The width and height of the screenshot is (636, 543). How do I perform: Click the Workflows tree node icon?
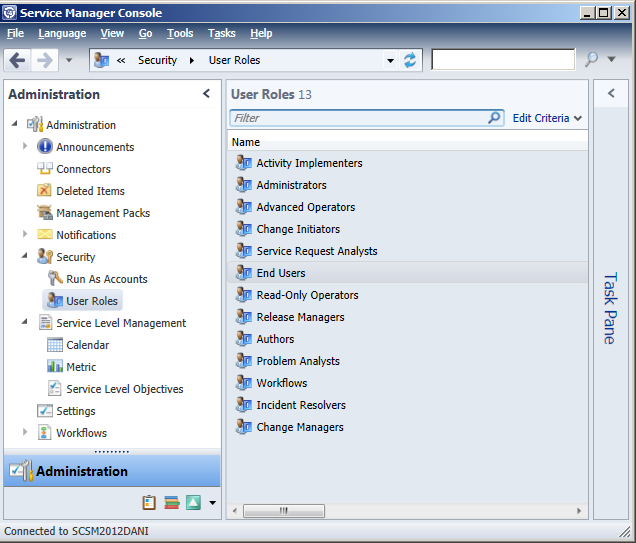(44, 433)
